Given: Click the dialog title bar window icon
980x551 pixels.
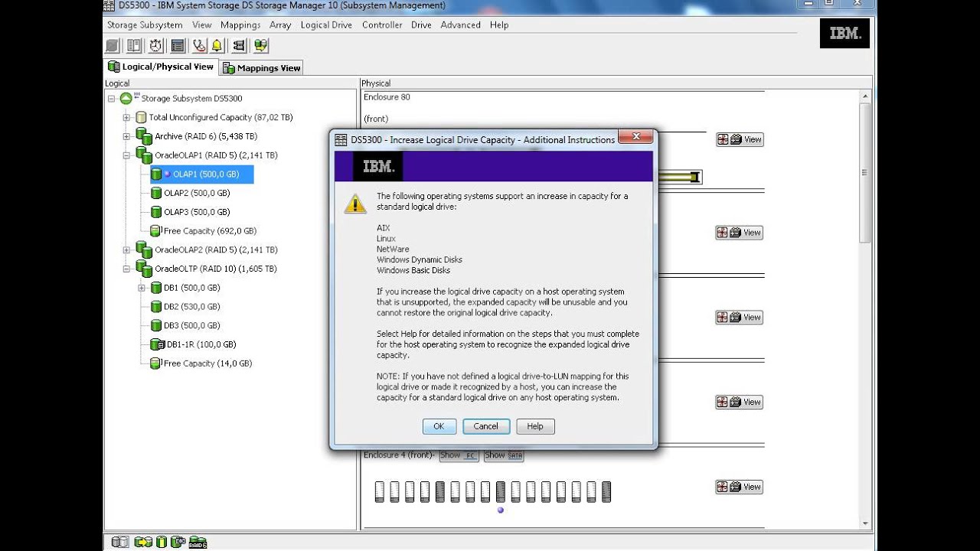Looking at the screenshot, I should coord(341,140).
